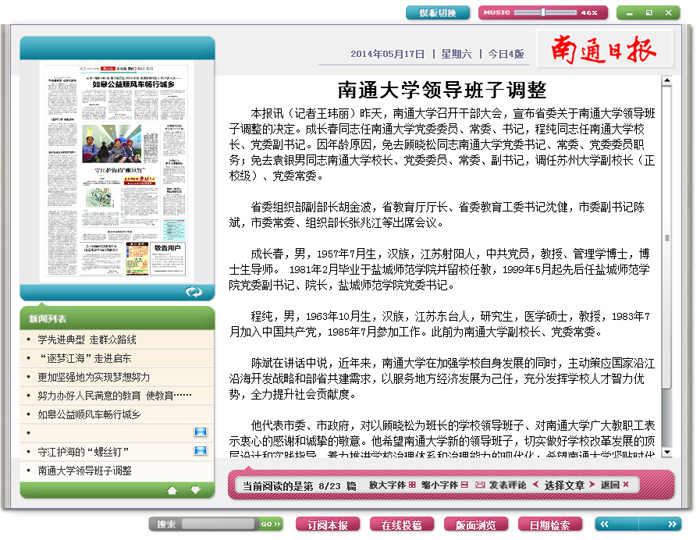Open 日期检索 date search

(x=550, y=525)
